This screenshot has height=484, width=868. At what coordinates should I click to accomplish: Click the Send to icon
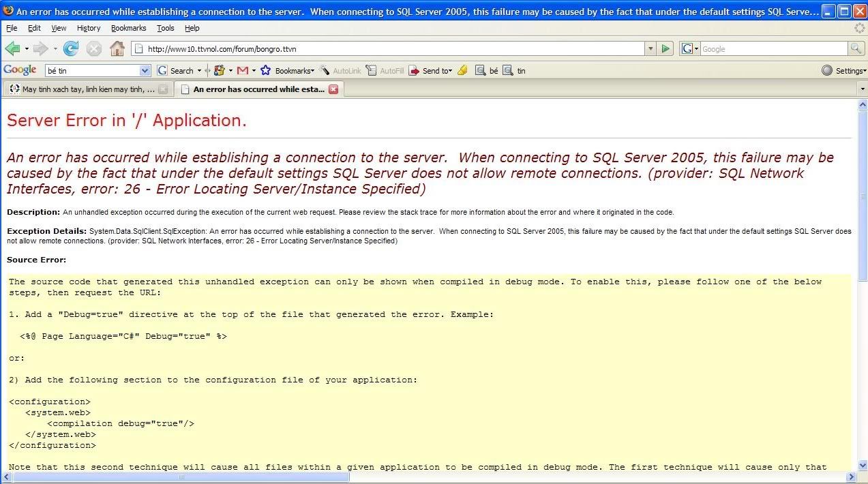414,70
